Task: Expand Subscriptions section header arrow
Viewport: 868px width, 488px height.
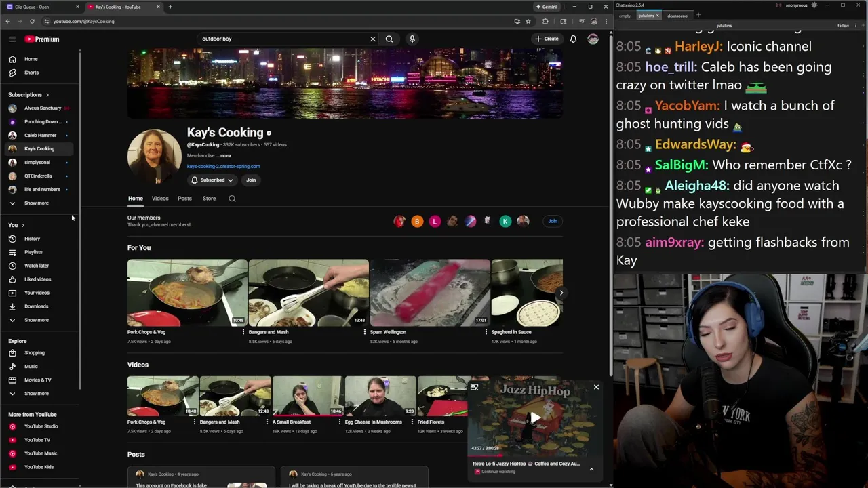Action: [47, 95]
